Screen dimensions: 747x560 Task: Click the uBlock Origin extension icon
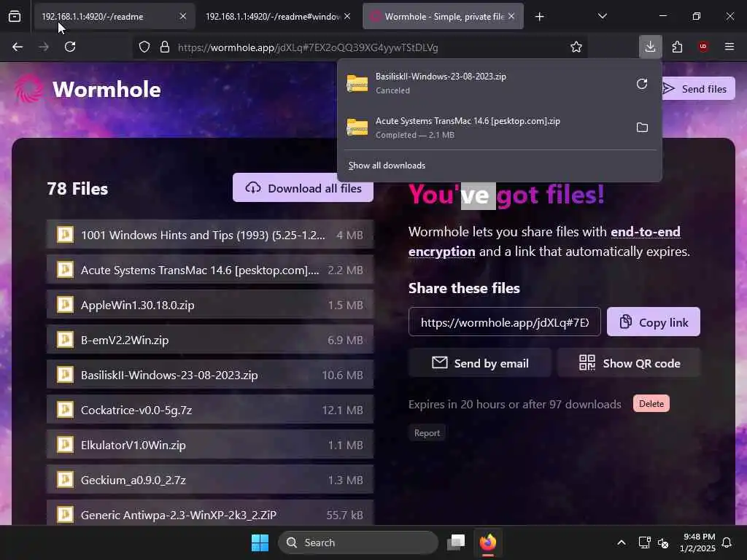(x=703, y=47)
